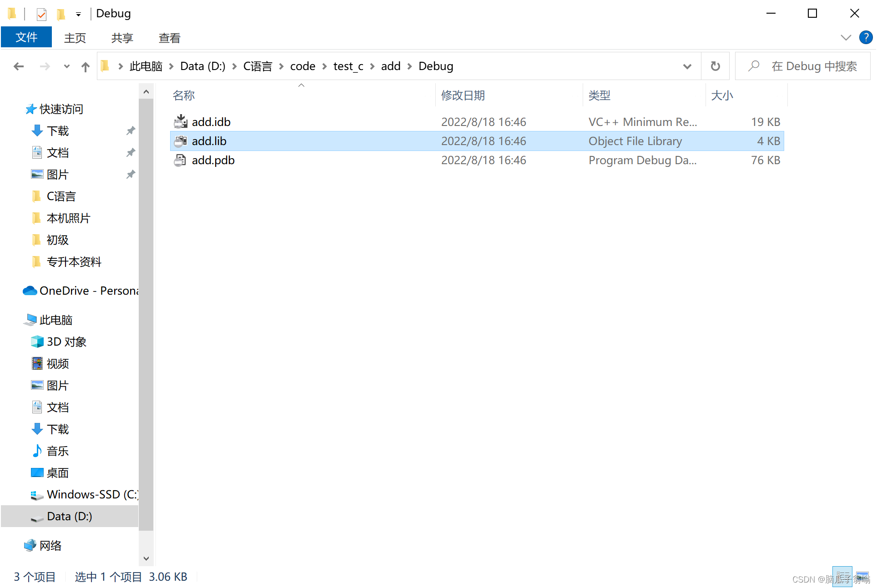Click the New folder quick access icon
Image resolution: width=877 pixels, height=588 pixels.
tap(61, 14)
